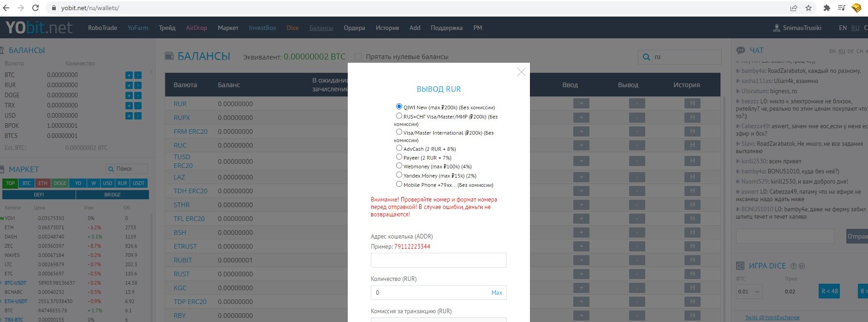
Task: Click the search magnifier icon in balances
Action: coord(646,57)
